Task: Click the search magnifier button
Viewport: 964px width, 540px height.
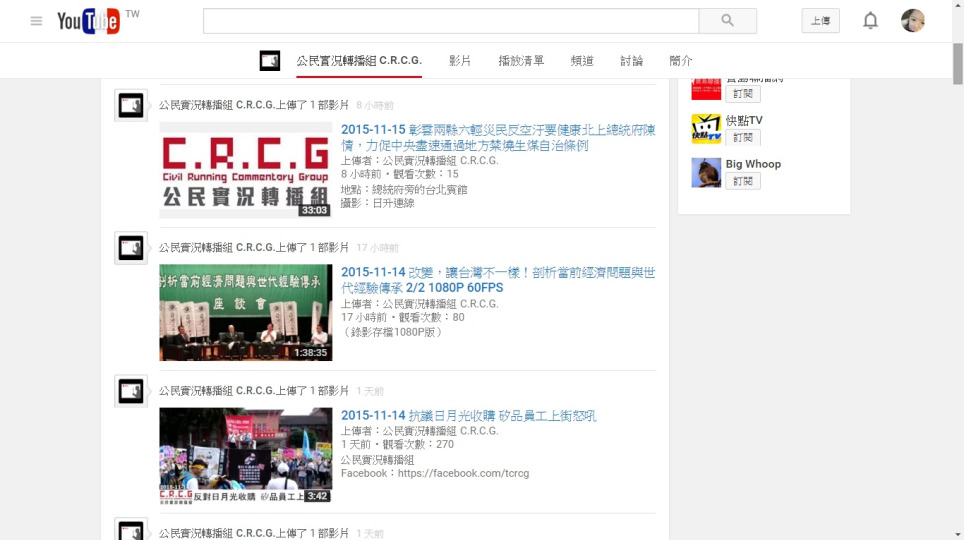Action: (727, 21)
